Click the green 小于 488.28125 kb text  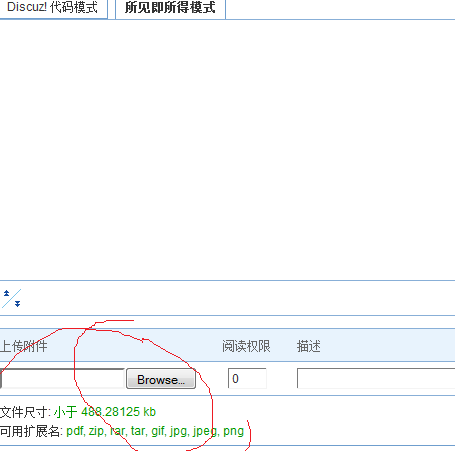pyautogui.click(x=105, y=412)
